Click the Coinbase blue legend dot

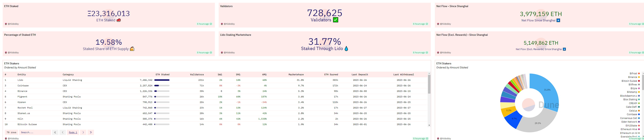click(639, 114)
